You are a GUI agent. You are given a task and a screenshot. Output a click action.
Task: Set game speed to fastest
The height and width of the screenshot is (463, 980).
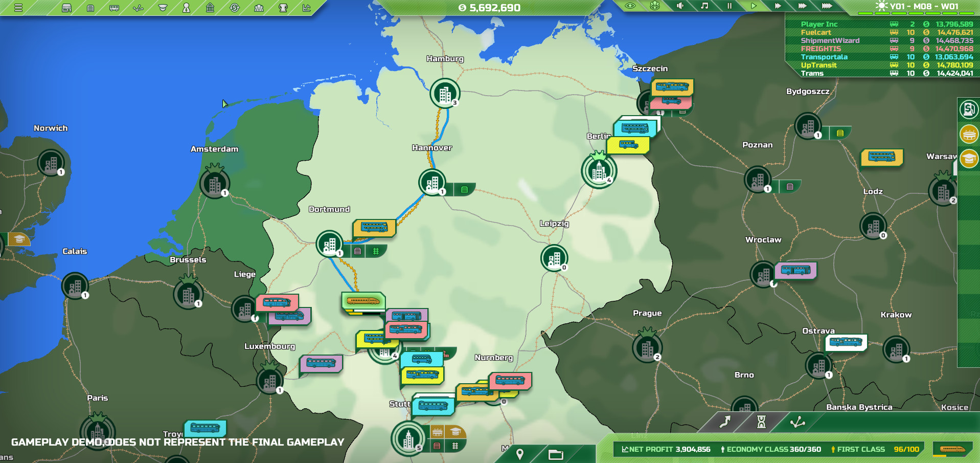[827, 6]
